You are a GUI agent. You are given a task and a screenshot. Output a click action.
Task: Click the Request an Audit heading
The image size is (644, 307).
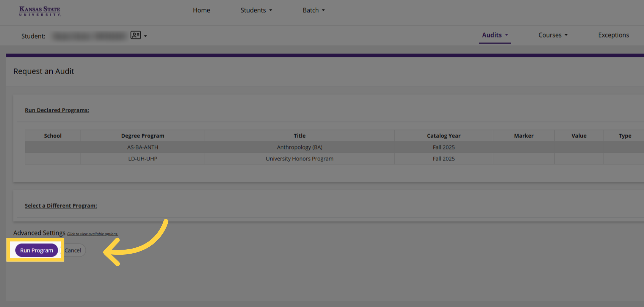click(44, 71)
